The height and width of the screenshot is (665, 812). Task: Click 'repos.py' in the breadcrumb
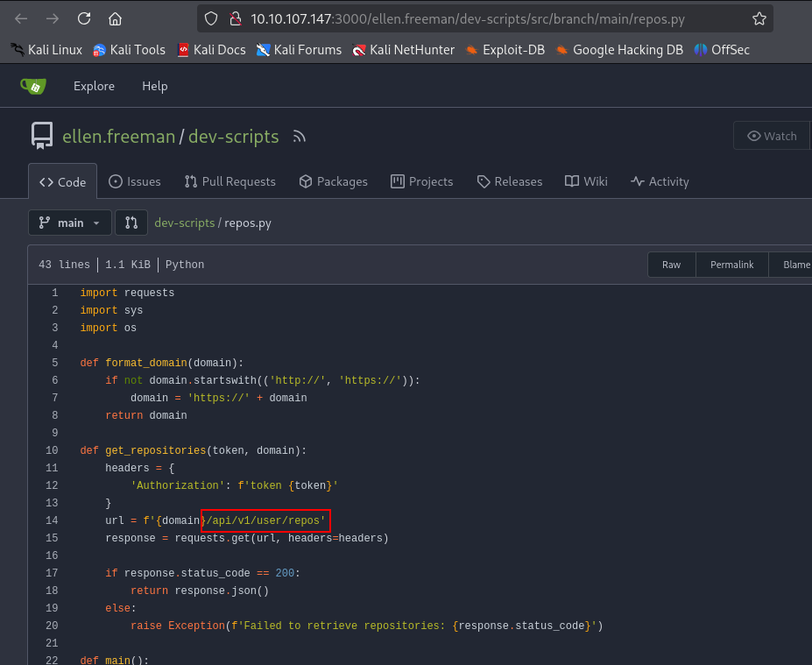248,223
